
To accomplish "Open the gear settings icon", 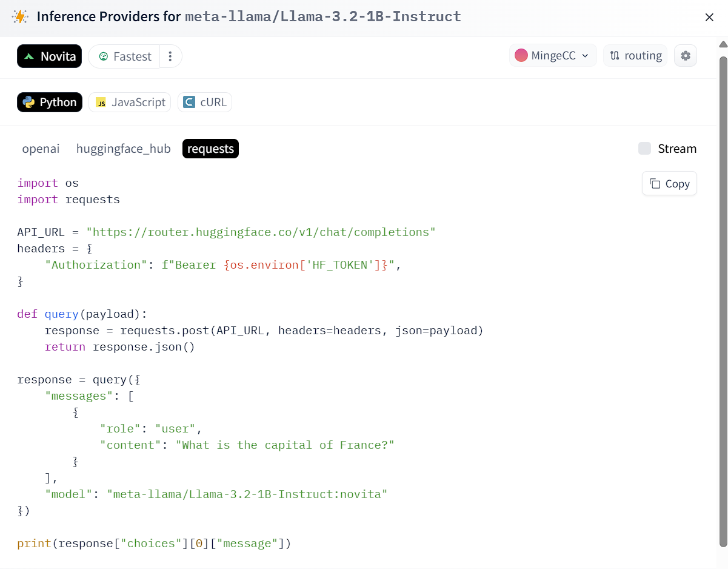I will [686, 56].
